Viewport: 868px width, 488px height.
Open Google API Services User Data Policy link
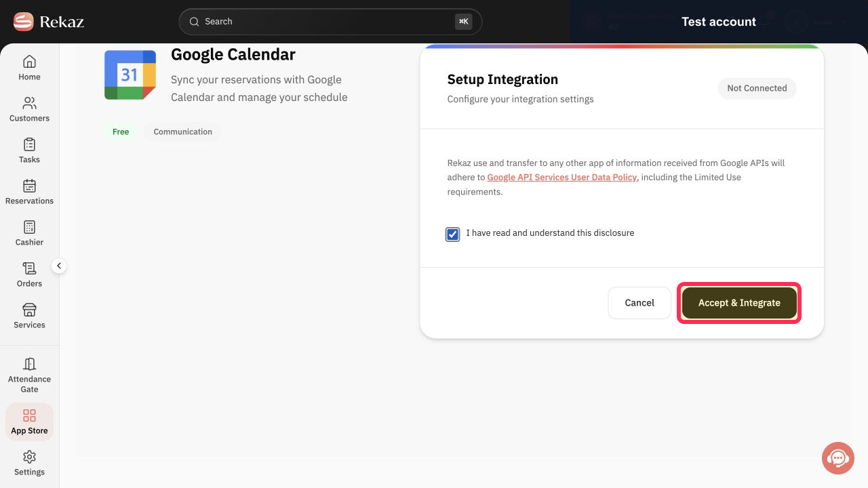[x=561, y=178]
